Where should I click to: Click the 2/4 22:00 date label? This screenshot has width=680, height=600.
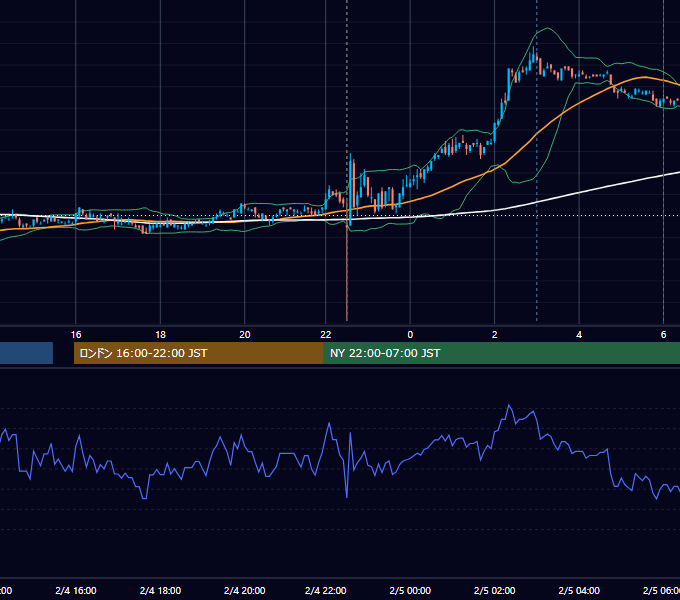coord(326,590)
